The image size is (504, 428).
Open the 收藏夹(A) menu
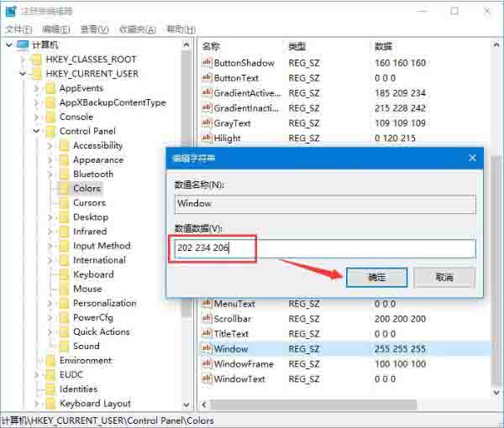138,29
